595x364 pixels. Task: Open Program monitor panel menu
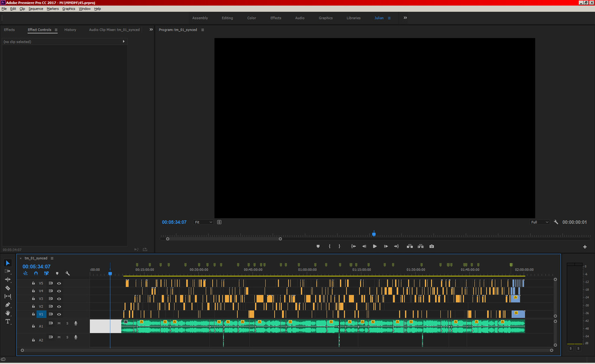202,30
